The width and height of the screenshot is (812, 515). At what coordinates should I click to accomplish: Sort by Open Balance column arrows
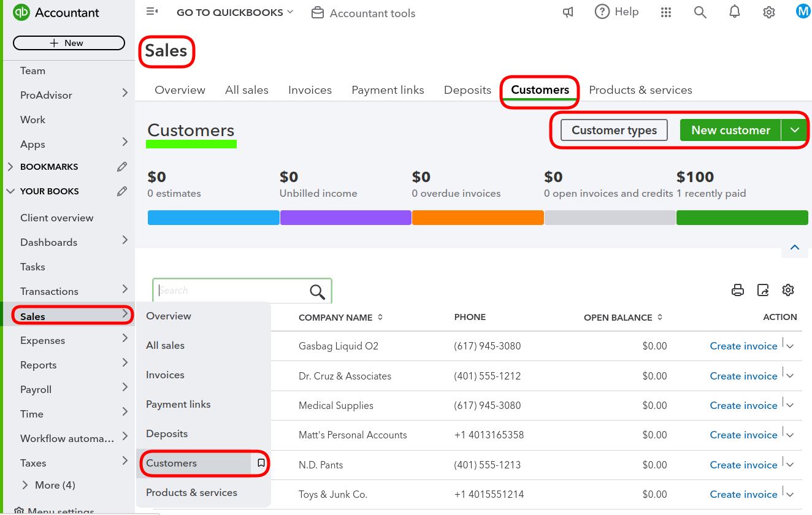(660, 318)
